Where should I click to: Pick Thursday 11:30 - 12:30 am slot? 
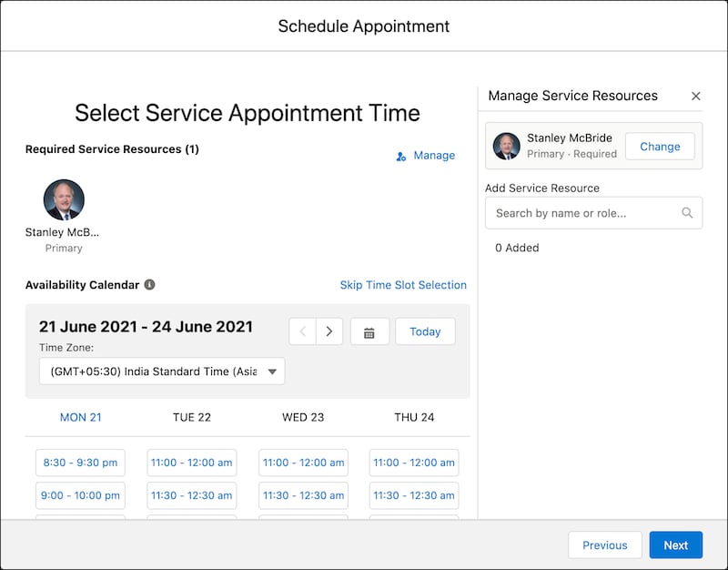tap(414, 495)
